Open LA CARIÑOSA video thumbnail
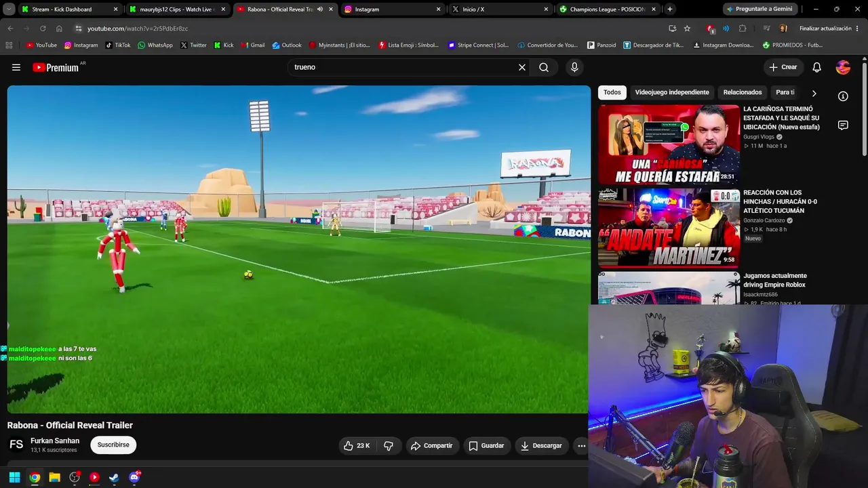The image size is (868, 488). coord(669,144)
